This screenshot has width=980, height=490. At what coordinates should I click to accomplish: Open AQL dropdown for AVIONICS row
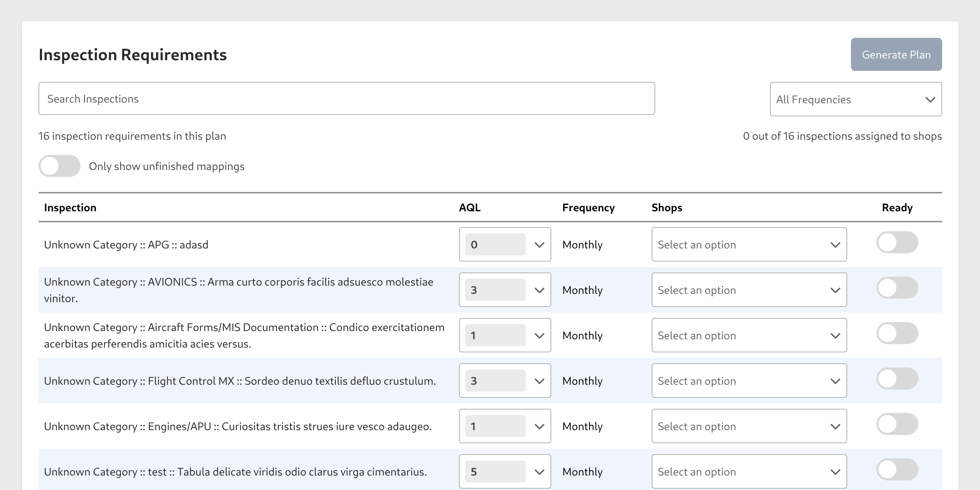[504, 290]
